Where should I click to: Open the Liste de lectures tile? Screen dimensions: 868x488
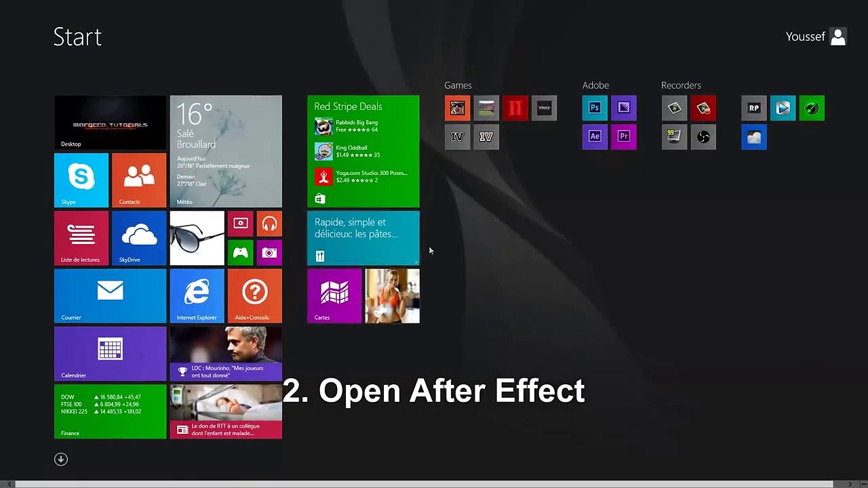(81, 238)
